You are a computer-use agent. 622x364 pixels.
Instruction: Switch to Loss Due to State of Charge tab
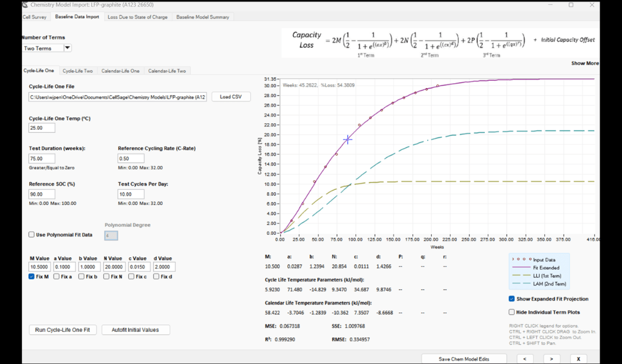coord(137,17)
